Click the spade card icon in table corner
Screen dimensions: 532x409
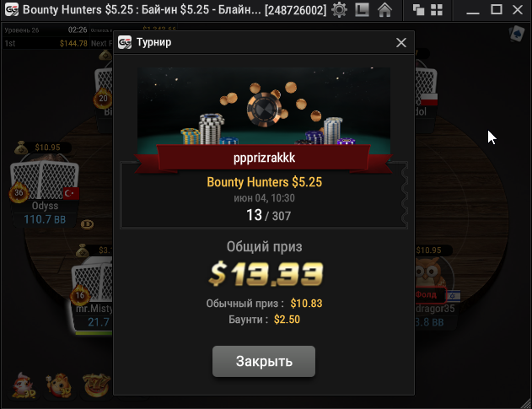click(x=516, y=34)
